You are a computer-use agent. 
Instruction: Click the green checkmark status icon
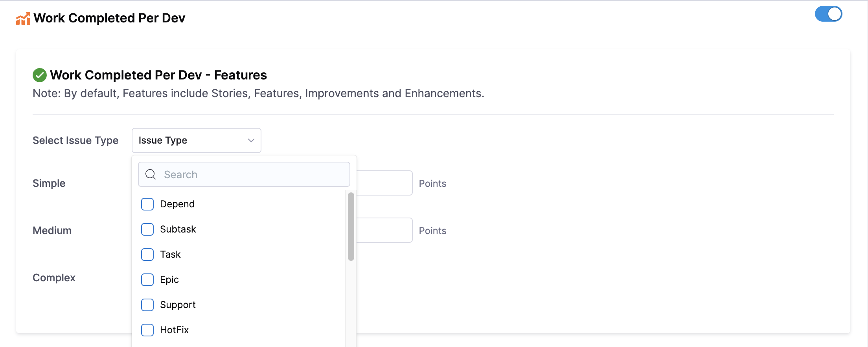point(40,75)
